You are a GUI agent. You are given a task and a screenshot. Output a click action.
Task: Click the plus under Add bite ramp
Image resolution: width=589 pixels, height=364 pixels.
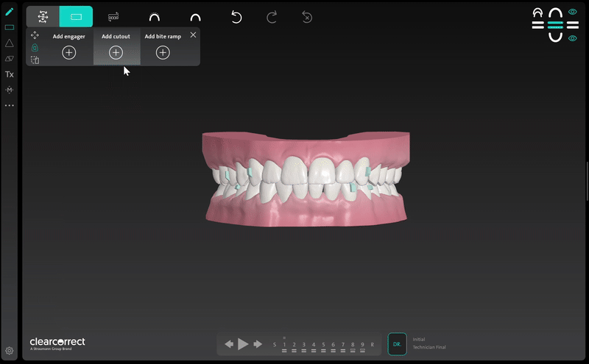click(x=163, y=52)
